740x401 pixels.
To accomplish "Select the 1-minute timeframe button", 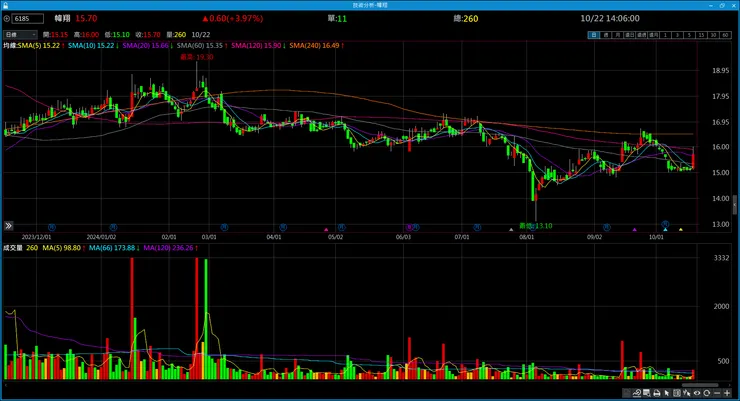I will click(x=665, y=35).
